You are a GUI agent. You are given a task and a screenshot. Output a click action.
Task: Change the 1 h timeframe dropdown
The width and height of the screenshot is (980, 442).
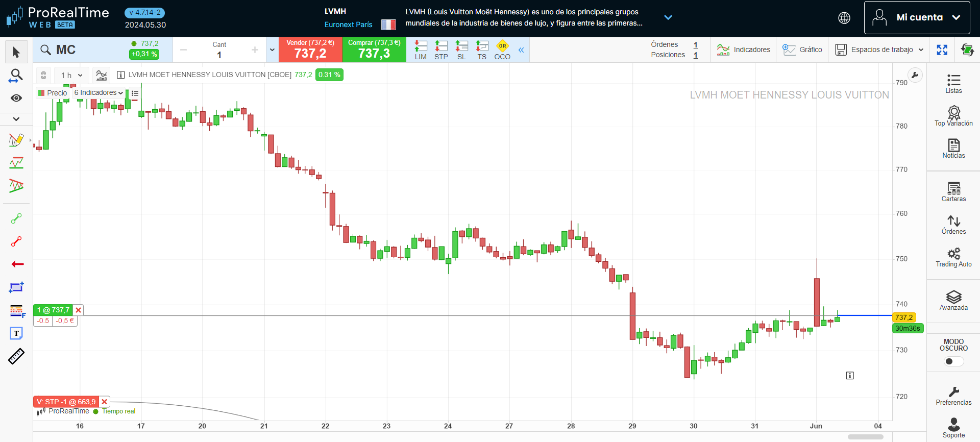click(x=71, y=75)
